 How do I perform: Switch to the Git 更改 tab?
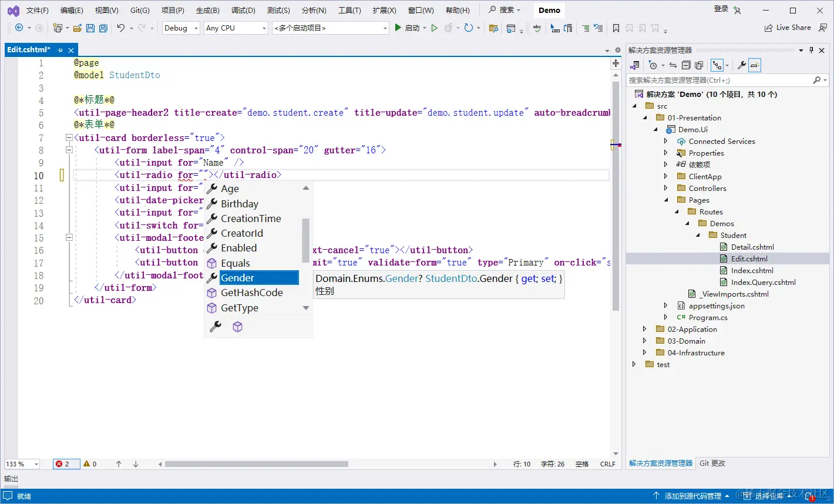coord(712,463)
